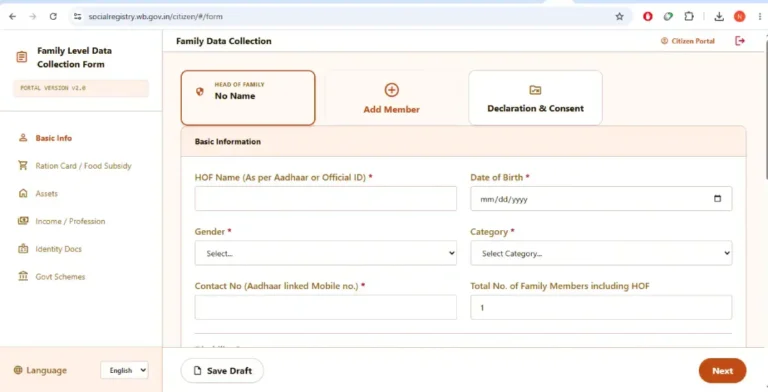The image size is (768, 392).
Task: Click the Citizen Portal link
Action: pos(688,41)
